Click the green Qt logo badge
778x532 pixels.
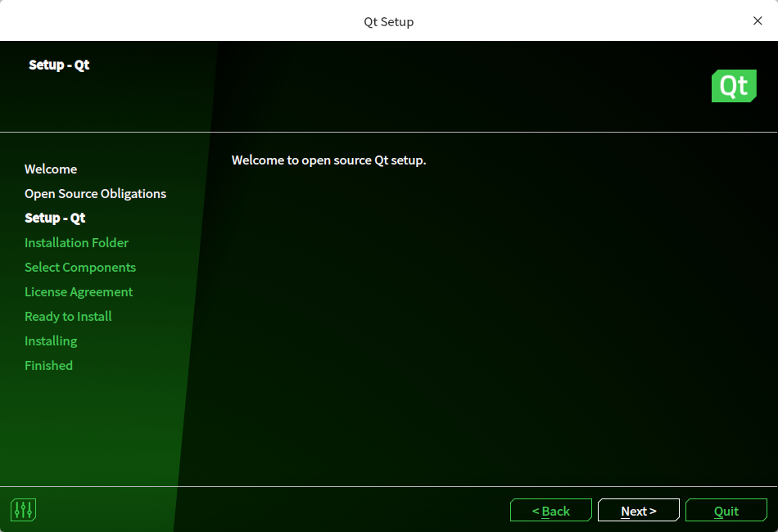click(734, 86)
